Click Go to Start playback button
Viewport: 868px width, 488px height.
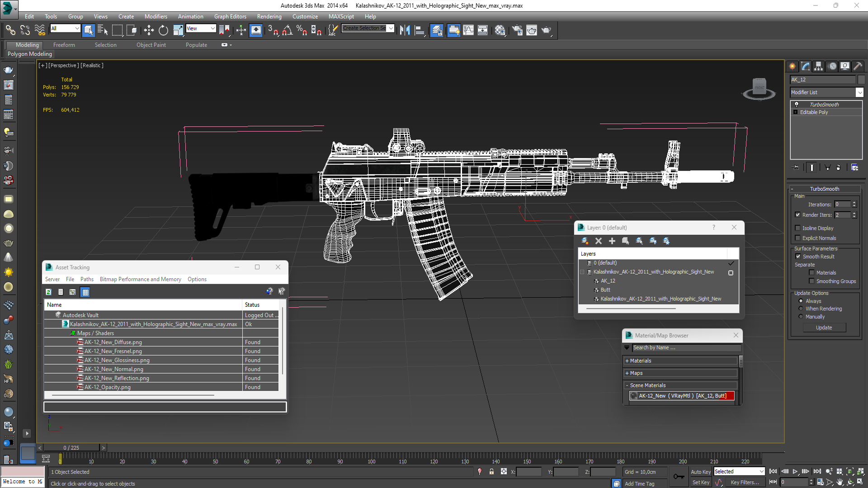(773, 471)
